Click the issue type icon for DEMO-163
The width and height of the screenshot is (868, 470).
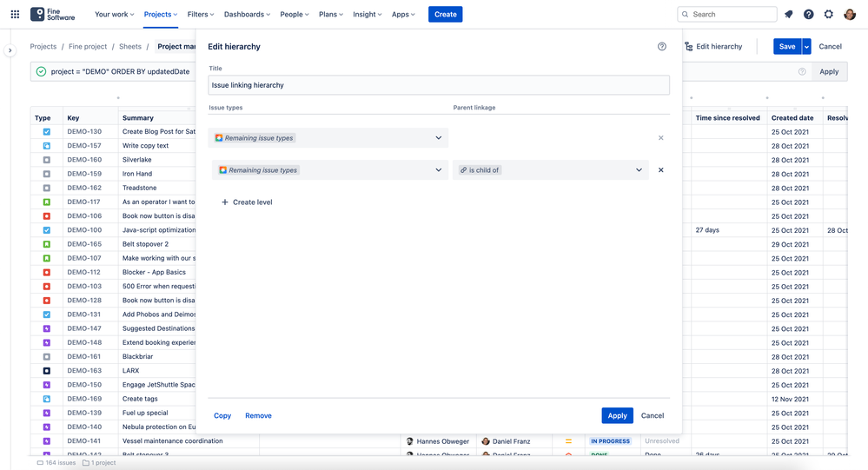tap(47, 371)
